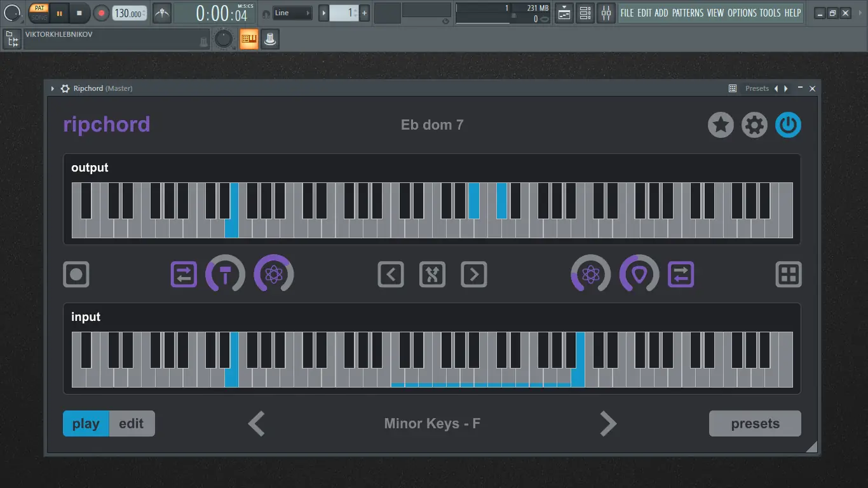Screen dimensions: 868x488
Task: Open the presets browser button
Action: point(755,424)
